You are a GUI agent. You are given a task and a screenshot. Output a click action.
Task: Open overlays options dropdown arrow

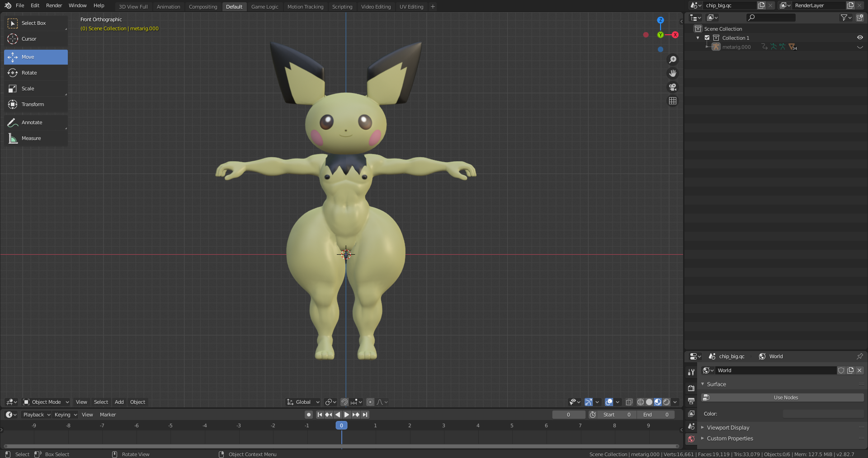[618, 402]
